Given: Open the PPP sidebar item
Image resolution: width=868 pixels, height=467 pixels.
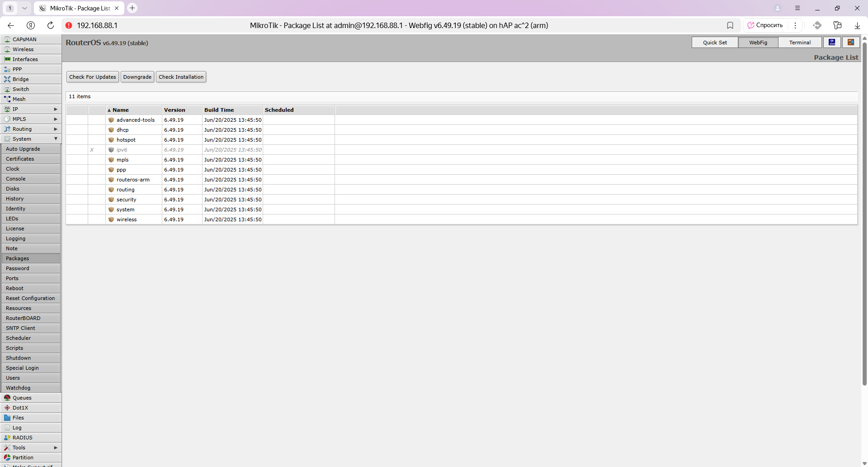Looking at the screenshot, I should pos(31,69).
